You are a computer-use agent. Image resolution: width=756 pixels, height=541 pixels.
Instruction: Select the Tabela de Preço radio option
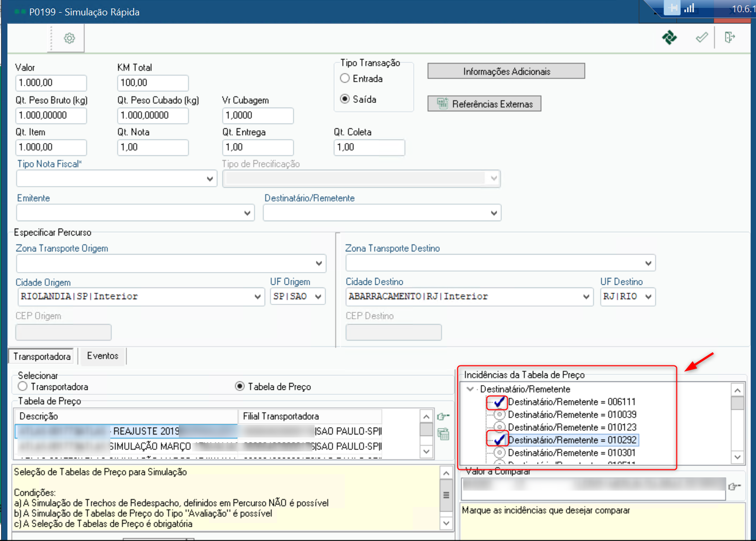(x=240, y=386)
